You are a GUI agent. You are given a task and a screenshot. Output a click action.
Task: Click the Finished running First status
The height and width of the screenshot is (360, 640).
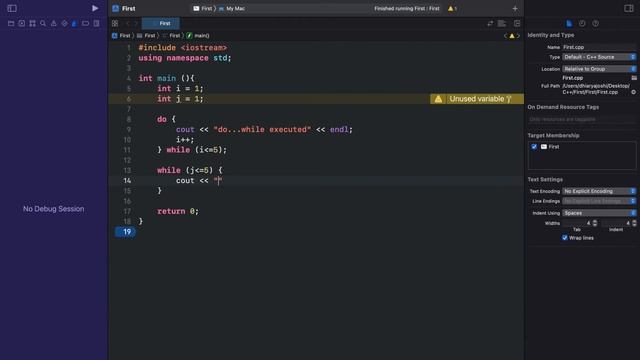tap(407, 9)
